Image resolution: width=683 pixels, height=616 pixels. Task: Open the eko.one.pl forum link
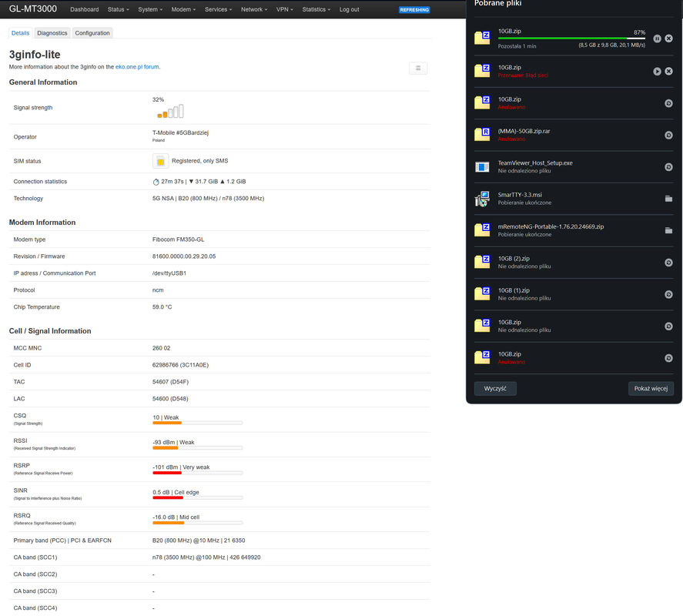coord(137,67)
